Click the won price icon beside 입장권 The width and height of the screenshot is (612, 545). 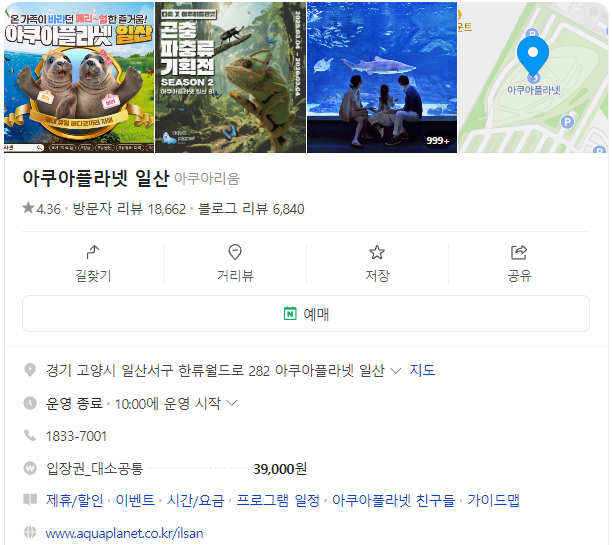pyautogui.click(x=30, y=468)
